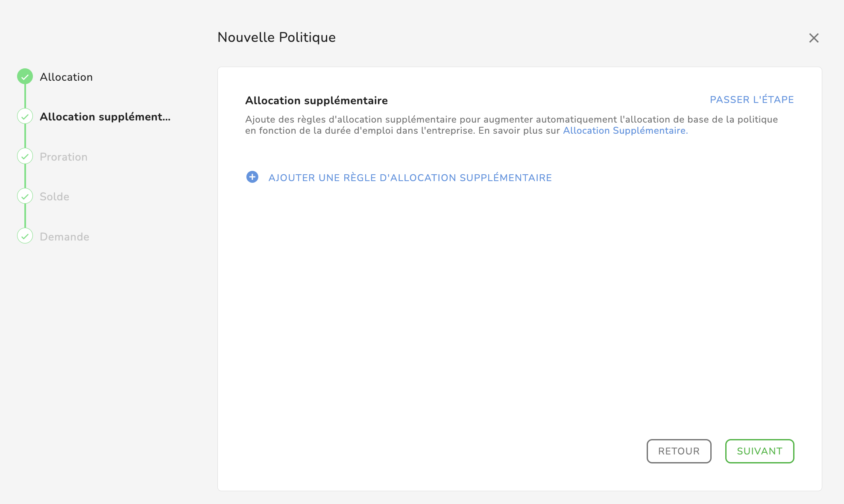Image resolution: width=844 pixels, height=504 pixels.
Task: Select the Allocation supplément... step label
Action: (x=105, y=117)
